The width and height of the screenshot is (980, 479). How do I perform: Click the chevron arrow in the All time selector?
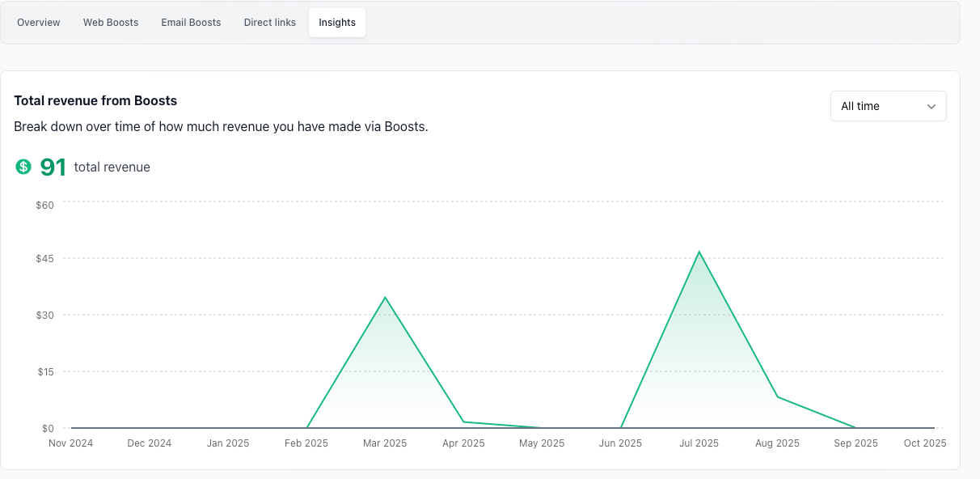click(x=931, y=106)
